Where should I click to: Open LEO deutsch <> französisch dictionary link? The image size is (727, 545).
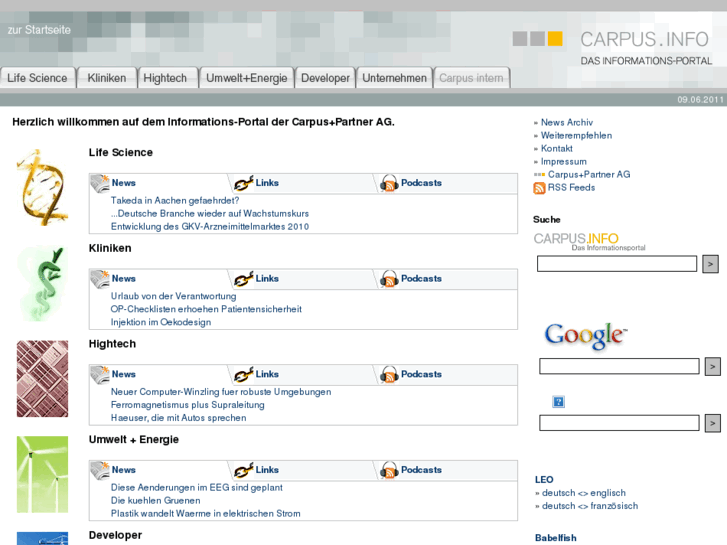[590, 506]
